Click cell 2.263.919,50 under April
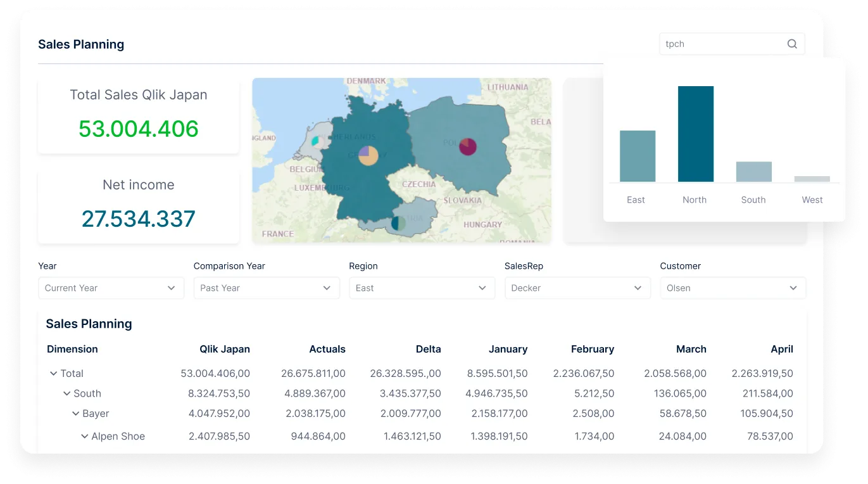868x484 pixels. 762,374
